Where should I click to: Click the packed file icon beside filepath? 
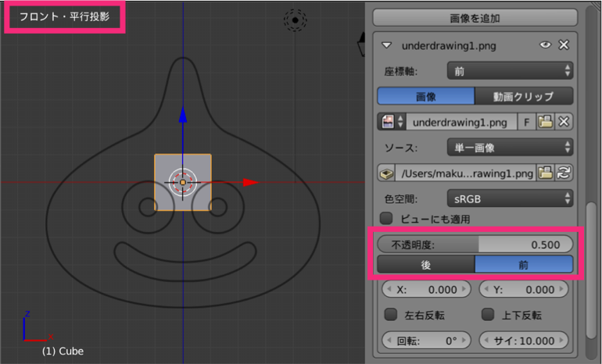pyautogui.click(x=386, y=172)
